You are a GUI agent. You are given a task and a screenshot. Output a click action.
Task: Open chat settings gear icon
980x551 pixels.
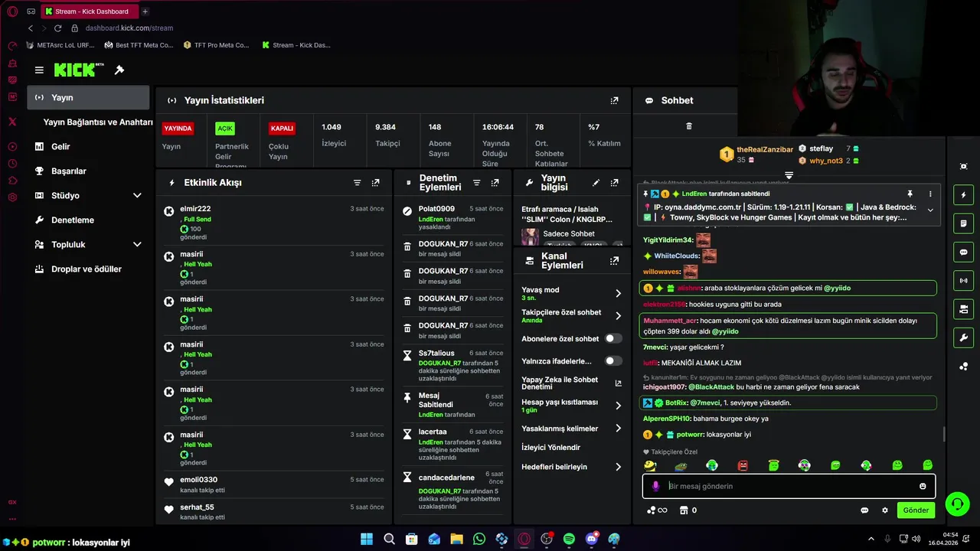pos(885,510)
